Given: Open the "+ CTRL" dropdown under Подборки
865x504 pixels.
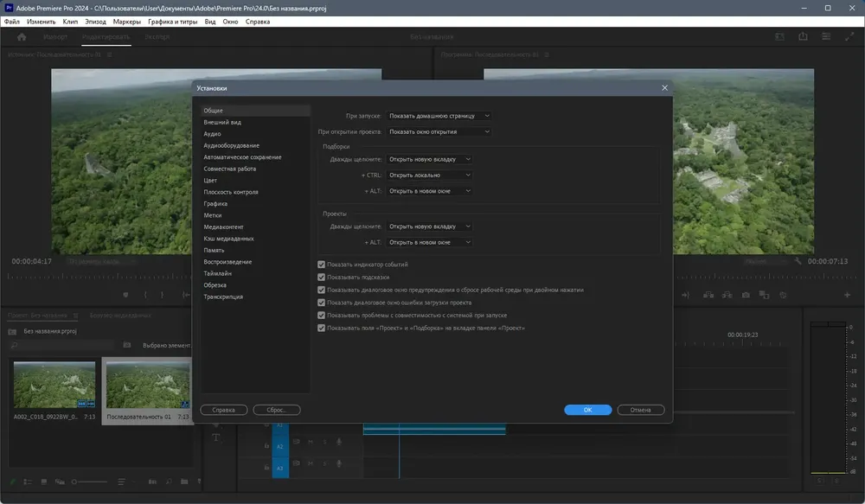Looking at the screenshot, I should tap(430, 175).
